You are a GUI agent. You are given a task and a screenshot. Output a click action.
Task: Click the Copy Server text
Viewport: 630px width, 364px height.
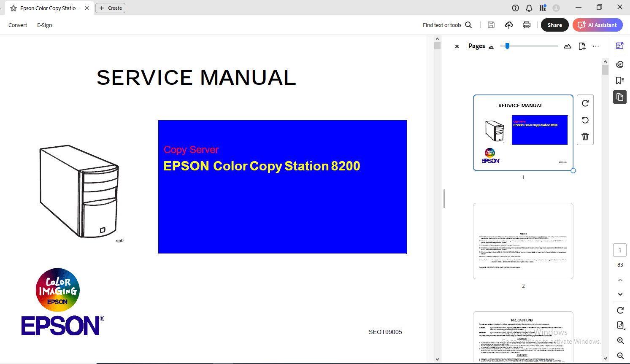coord(191,150)
